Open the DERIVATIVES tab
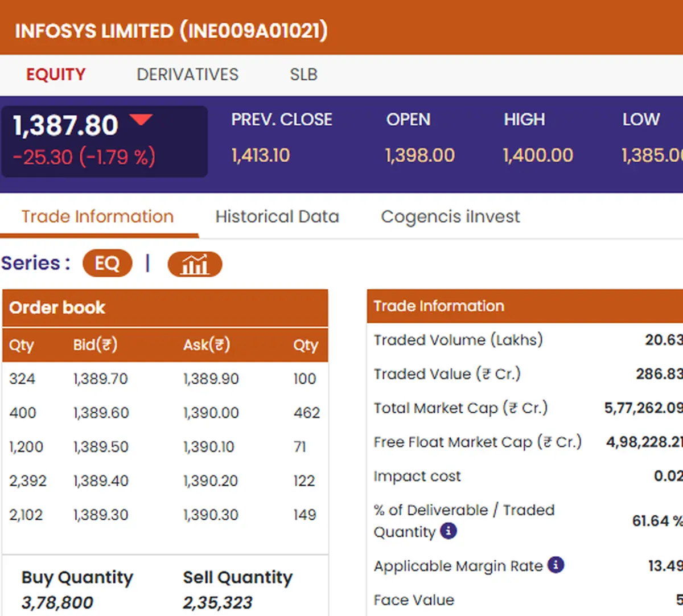The width and height of the screenshot is (683, 616). pyautogui.click(x=188, y=75)
